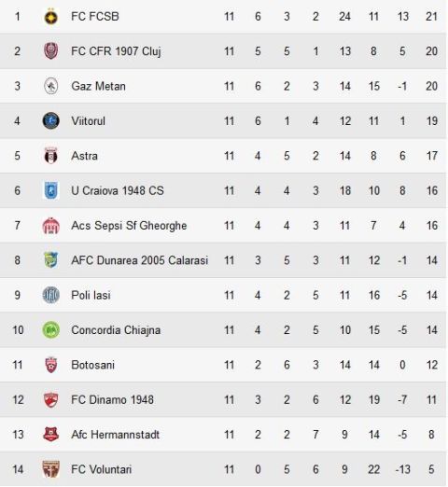
Task: Click the FC FCSB club crest icon
Action: 50,17
